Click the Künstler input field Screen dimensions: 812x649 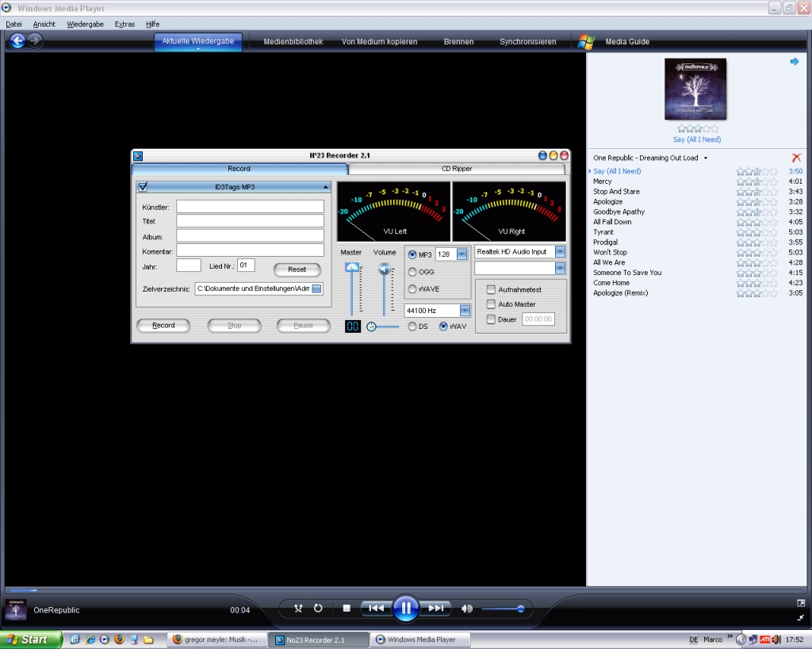[x=250, y=207]
